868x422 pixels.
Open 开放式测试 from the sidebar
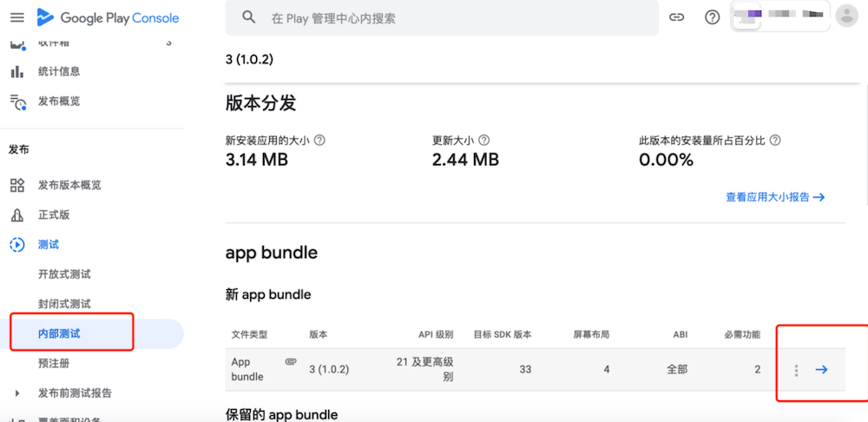64,274
